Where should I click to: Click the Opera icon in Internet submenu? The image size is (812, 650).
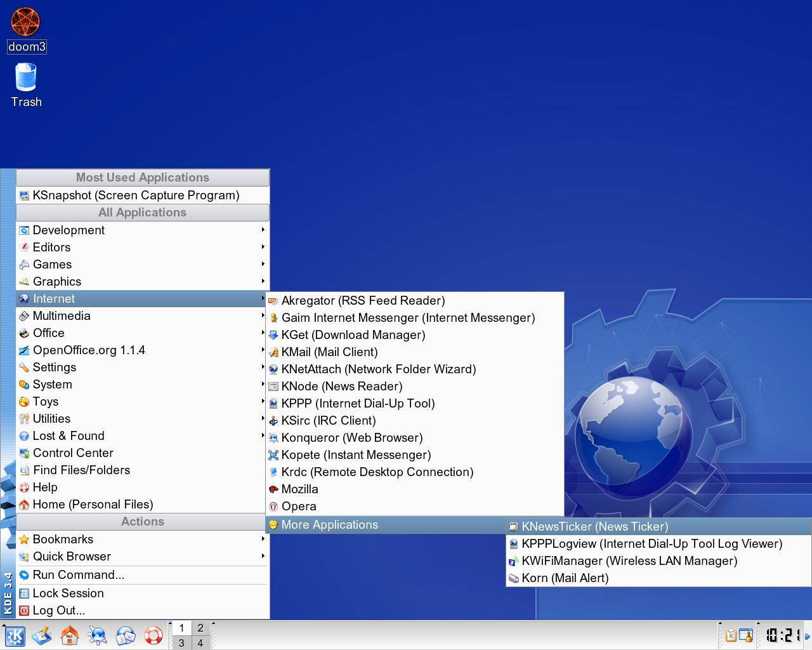273,507
